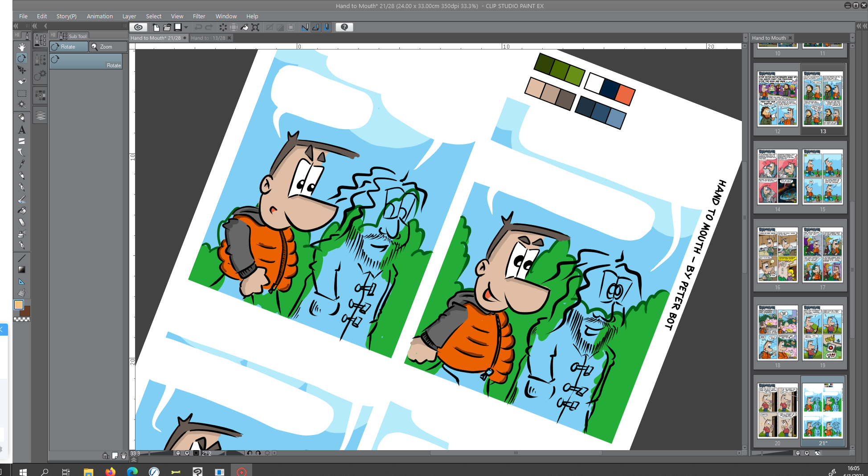The width and height of the screenshot is (868, 476).
Task: Select the Airbrush tool
Action: coord(21,234)
